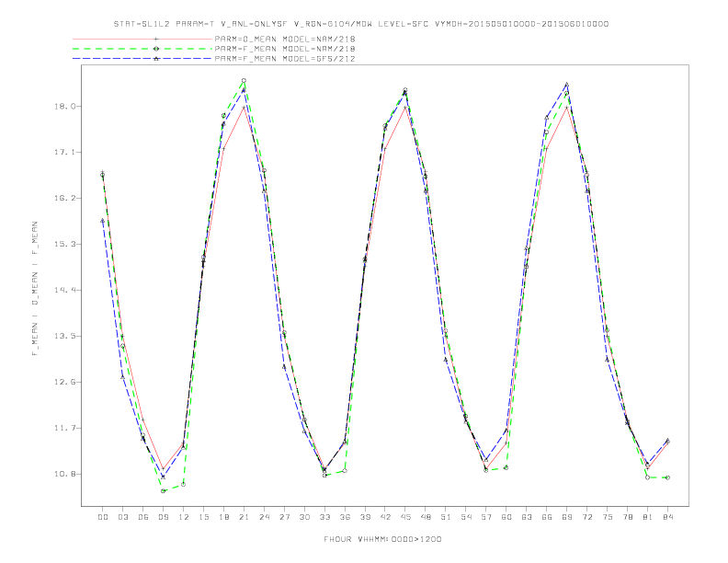Click x-axis tick label 48
Screen dimensions: 728x563
click(426, 517)
